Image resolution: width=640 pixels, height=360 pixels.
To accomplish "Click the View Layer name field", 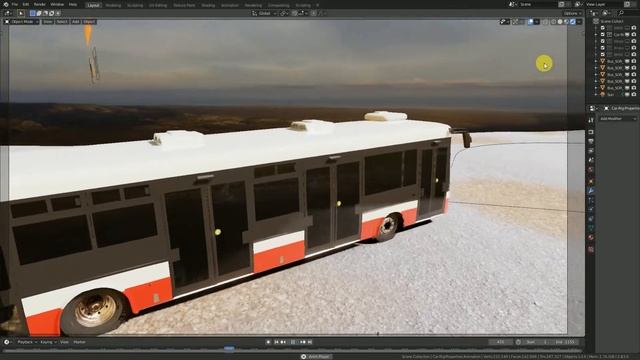I will 604,4.
